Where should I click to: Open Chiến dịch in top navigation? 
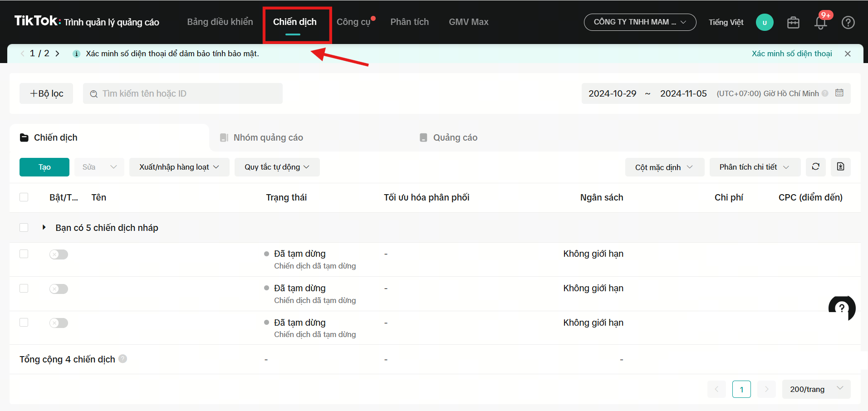pos(295,22)
